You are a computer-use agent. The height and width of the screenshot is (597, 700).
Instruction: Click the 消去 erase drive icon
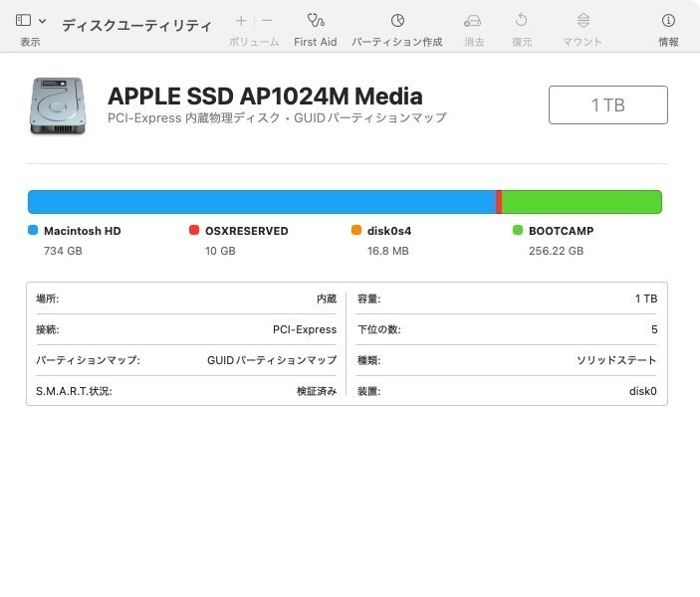click(x=472, y=21)
